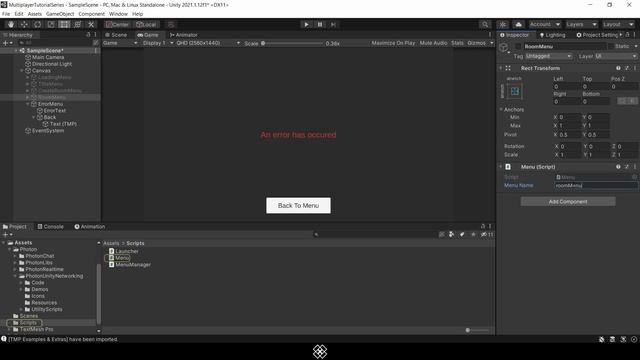Collapse the Anchors foldout
This screenshot has height=360, width=640.
(501, 109)
